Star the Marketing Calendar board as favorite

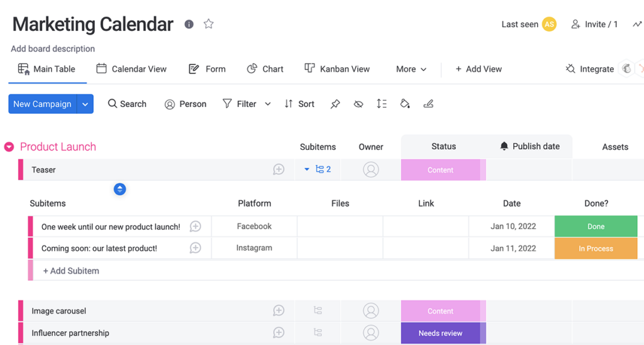(209, 24)
